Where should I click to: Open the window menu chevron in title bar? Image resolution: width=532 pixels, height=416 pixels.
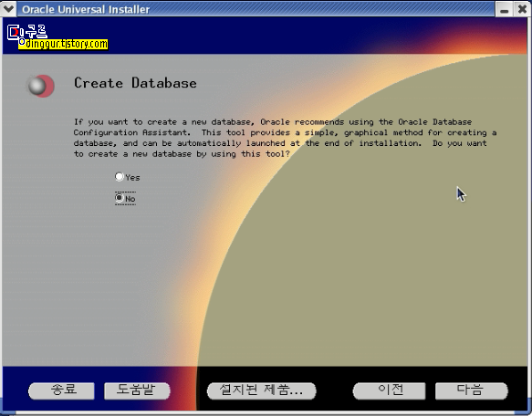pyautogui.click(x=8, y=9)
